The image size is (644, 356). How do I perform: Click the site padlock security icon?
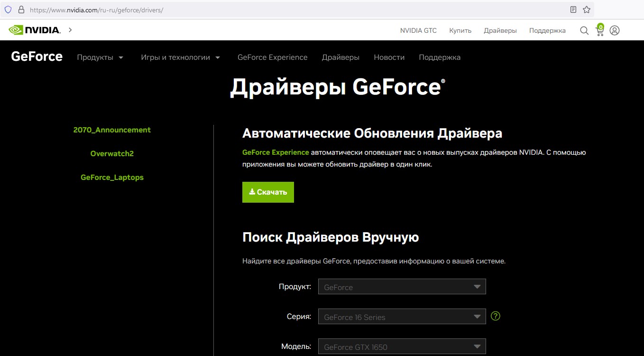[20, 9]
